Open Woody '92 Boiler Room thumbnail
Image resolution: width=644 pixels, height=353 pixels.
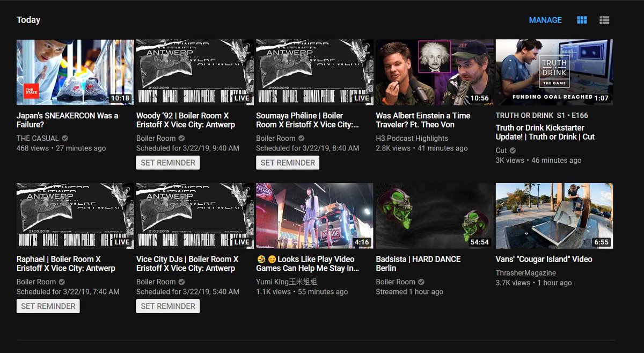195,72
